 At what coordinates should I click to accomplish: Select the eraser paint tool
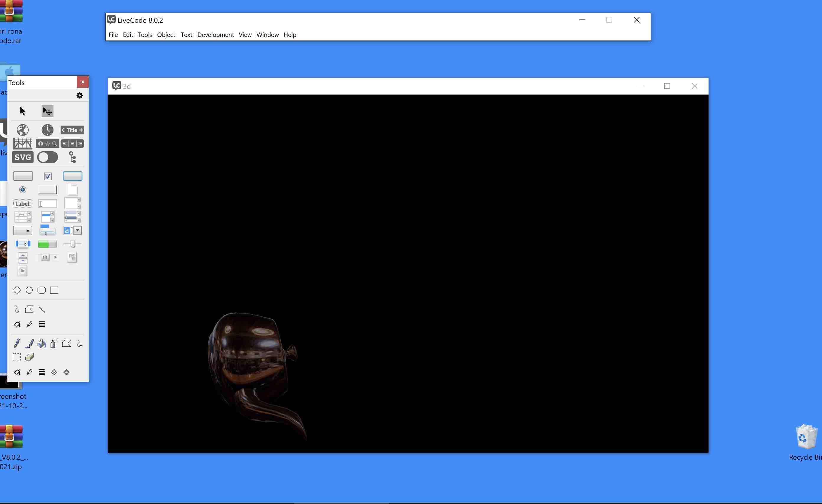point(29,357)
